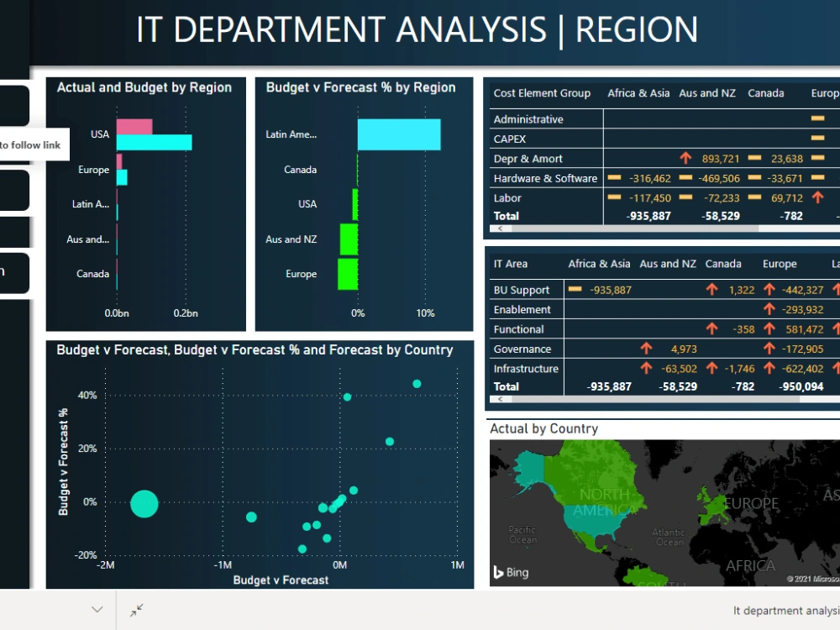Image resolution: width=840 pixels, height=630 pixels.
Task: Click the dash indicator in the Administrative row
Action: pos(816,118)
